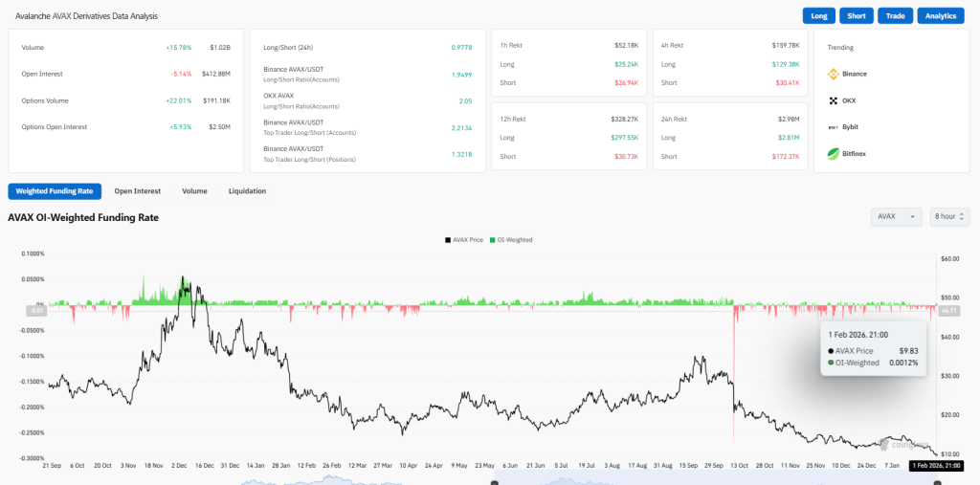The image size is (980, 485).
Task: Click the 4h Rekt Long value $129.38K
Action: 786,64
